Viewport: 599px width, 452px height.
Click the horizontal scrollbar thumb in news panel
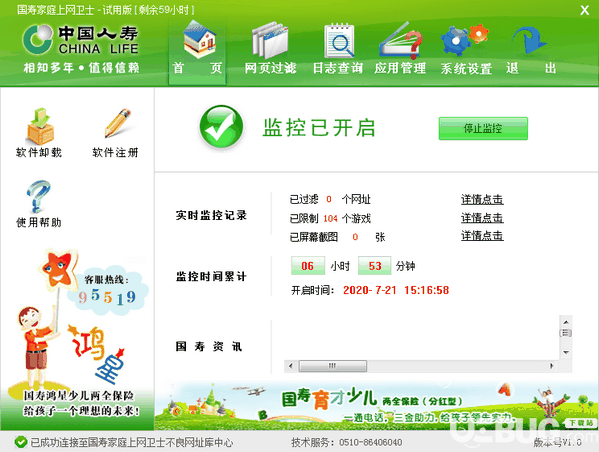coord(333,366)
